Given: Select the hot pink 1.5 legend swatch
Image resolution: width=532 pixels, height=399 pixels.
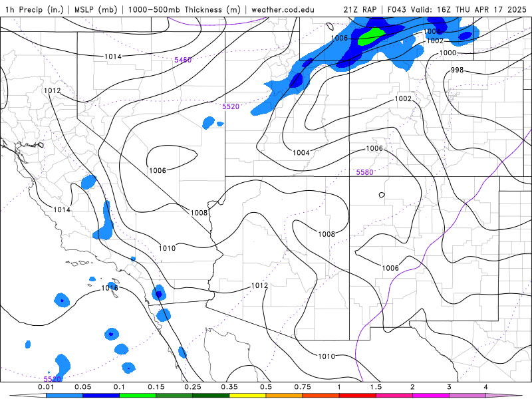Looking at the screenshot, I should [x=394, y=396].
